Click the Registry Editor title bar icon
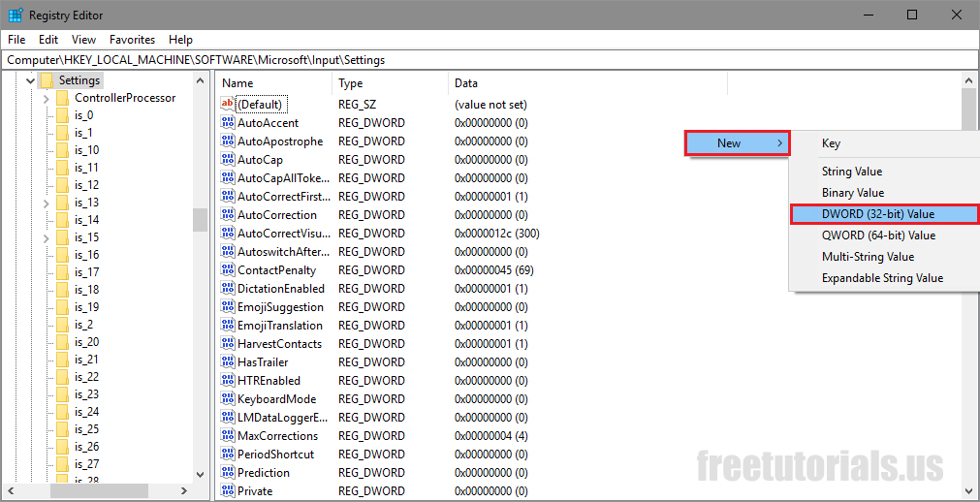The image size is (980, 502). click(16, 16)
